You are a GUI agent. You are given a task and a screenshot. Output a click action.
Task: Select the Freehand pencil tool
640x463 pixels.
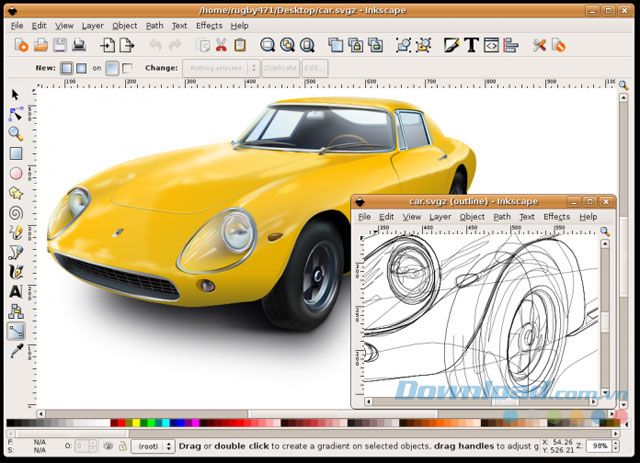pos(16,232)
